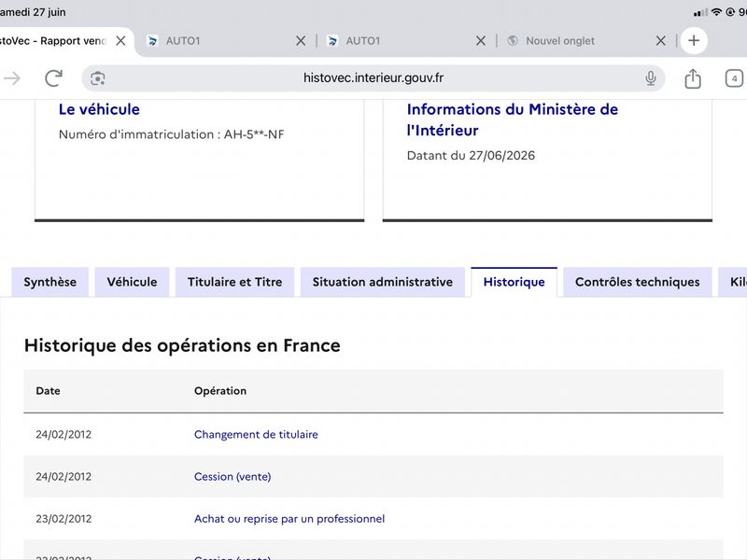Add a new tab with the plus button

694,40
